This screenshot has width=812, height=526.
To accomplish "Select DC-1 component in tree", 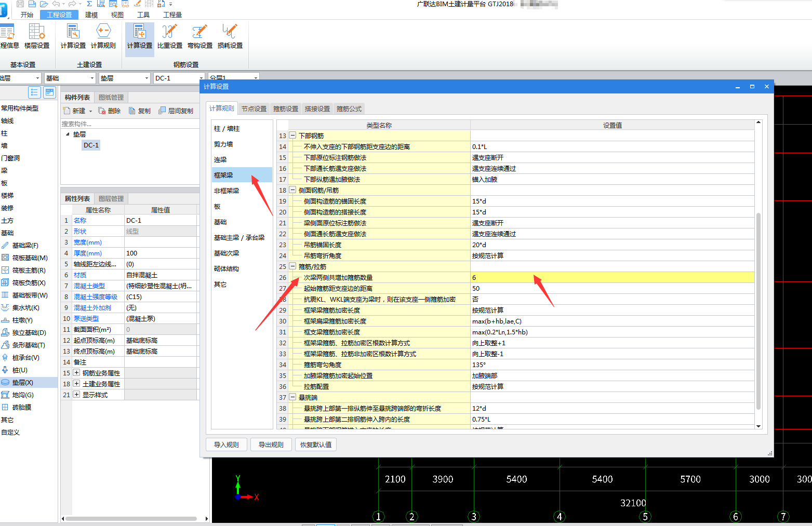I will [91, 145].
